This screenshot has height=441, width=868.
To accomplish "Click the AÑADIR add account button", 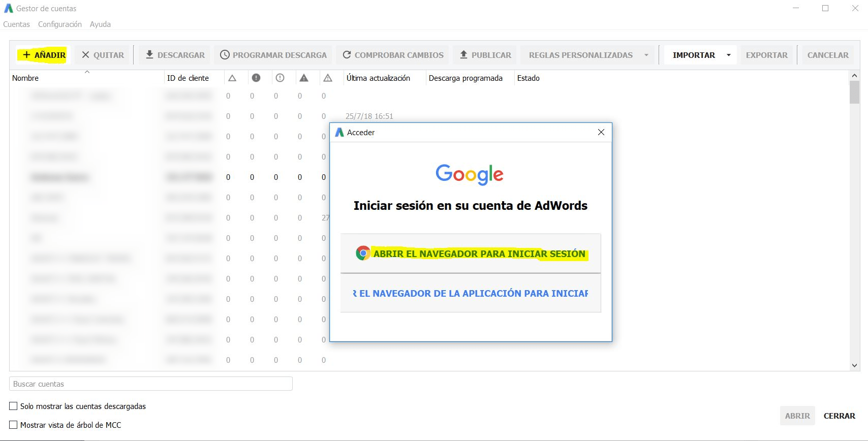I will (x=44, y=55).
